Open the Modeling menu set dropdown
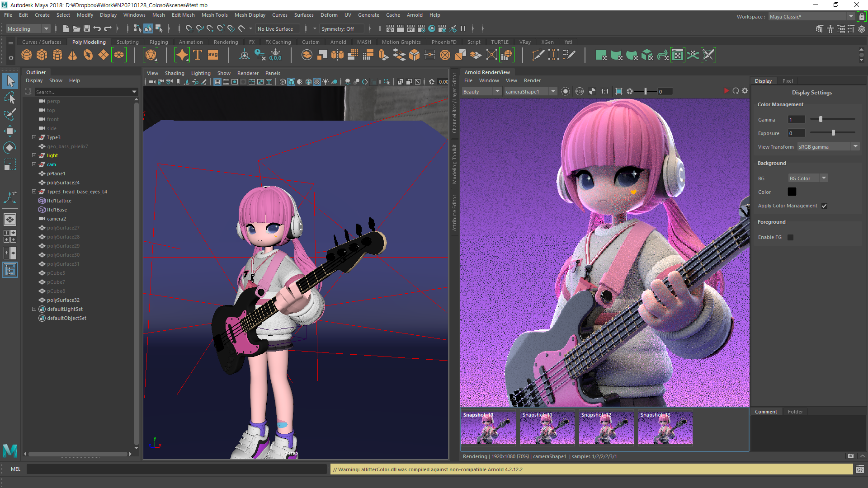 tap(28, 28)
